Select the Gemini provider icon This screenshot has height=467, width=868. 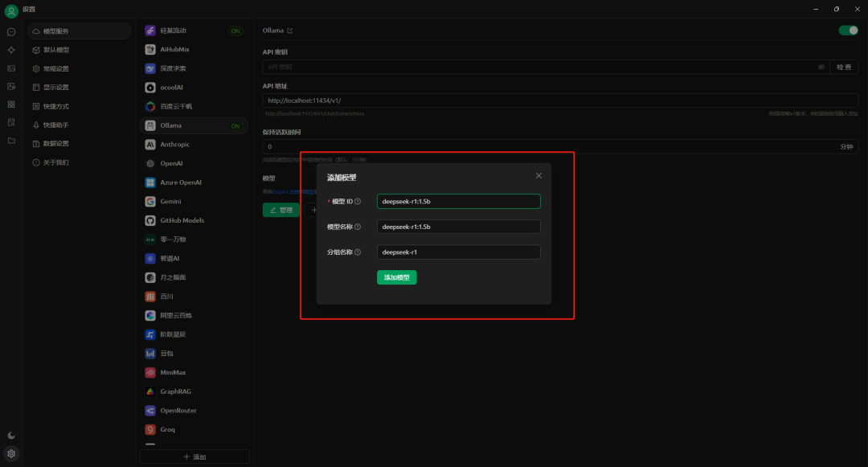coord(150,202)
